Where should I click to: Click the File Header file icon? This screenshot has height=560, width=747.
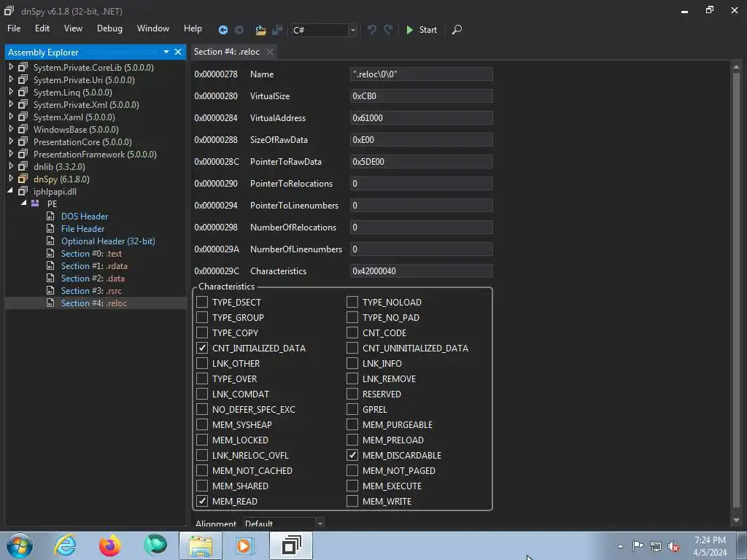[x=50, y=228]
